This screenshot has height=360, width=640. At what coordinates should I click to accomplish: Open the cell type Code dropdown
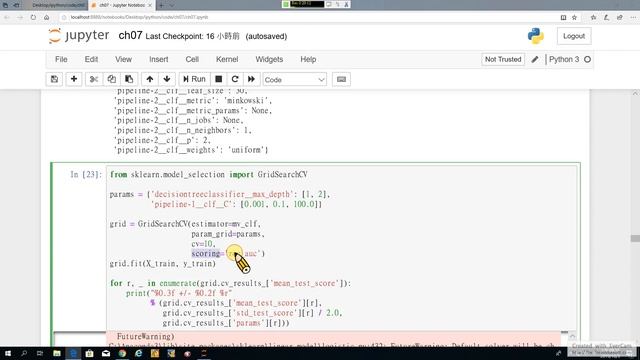[295, 80]
